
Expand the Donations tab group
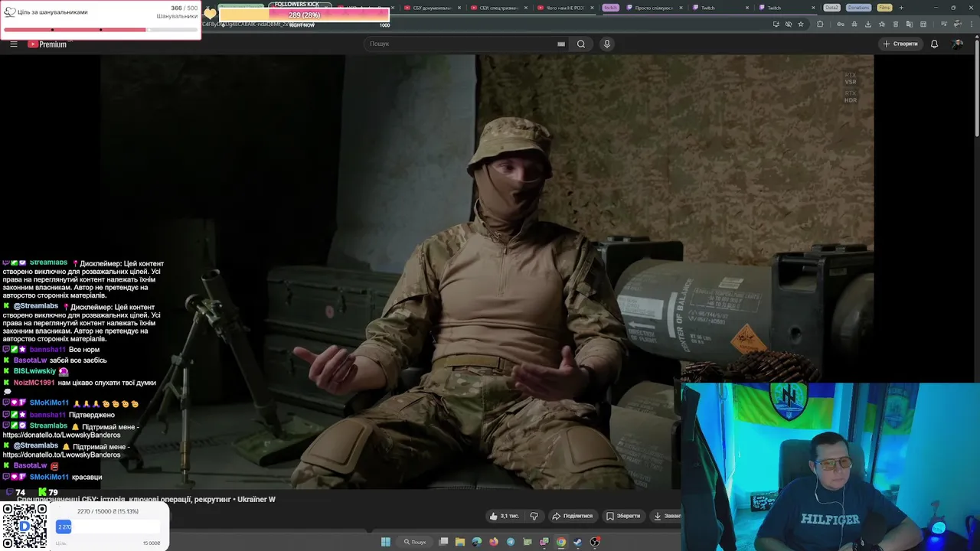point(858,8)
